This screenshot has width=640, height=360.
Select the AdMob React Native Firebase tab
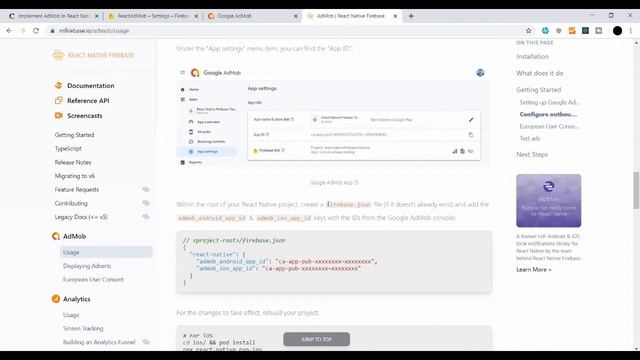click(x=351, y=16)
